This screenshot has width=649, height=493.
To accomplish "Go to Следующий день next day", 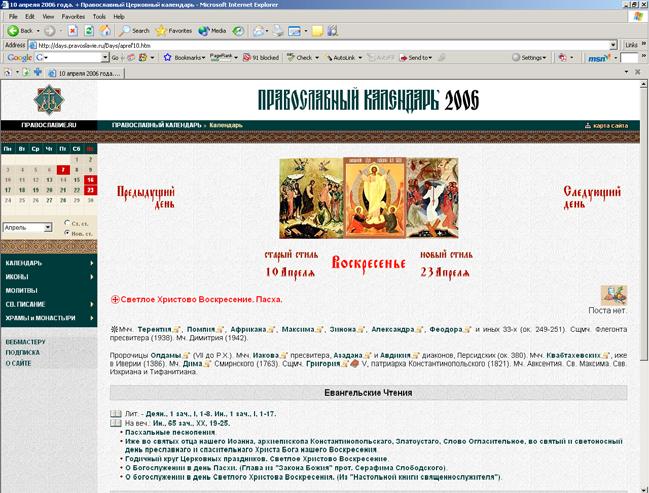I will (592, 197).
